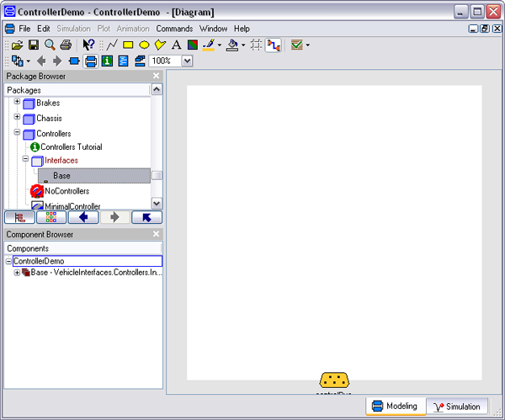
Task: Select the rectangle drawing tool
Action: 128,45
